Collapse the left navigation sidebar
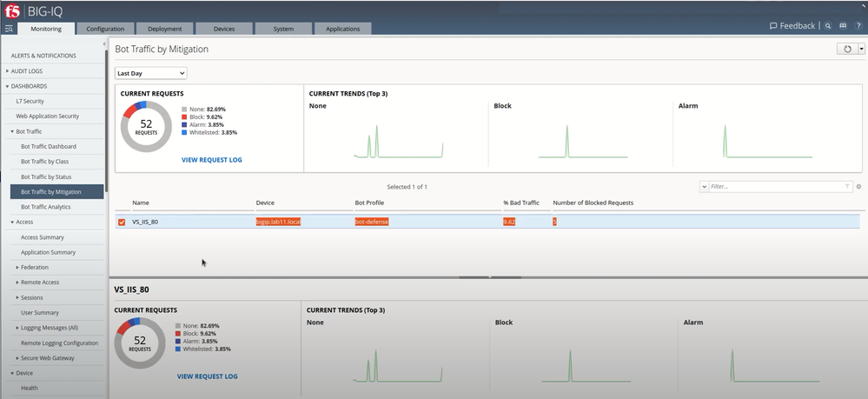868x399 pixels. pos(104,43)
